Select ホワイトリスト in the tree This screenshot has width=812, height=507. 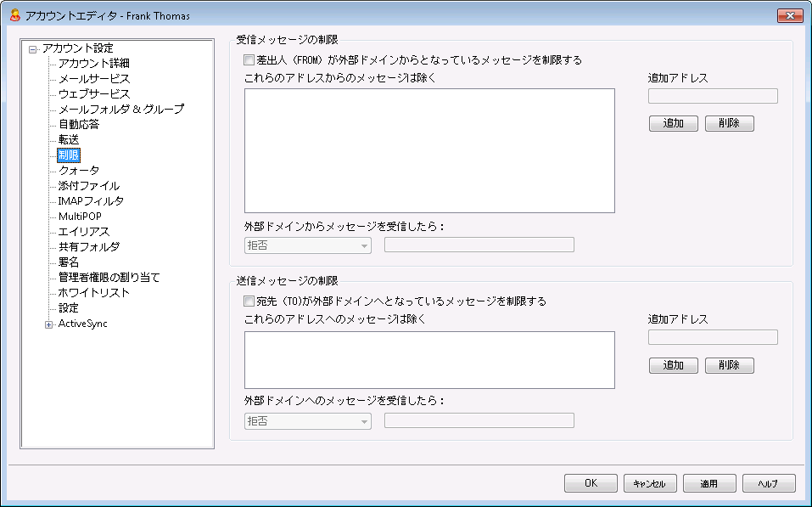93,293
